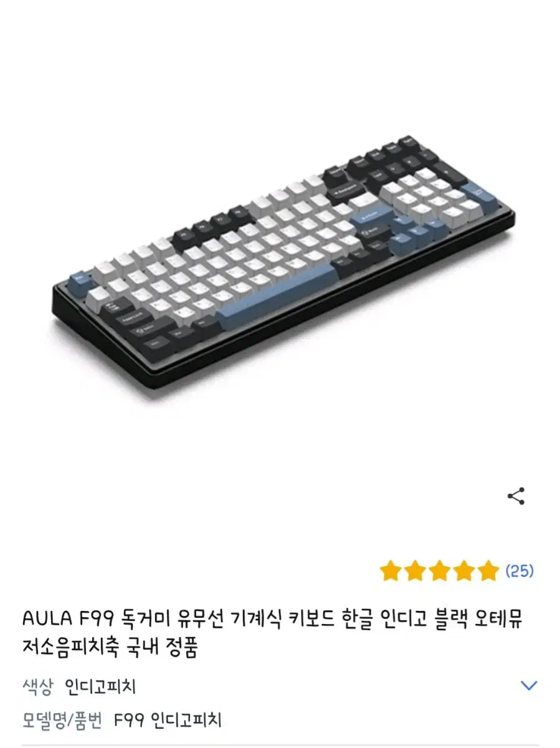Select the 인디고피치 color value
Screen dimensions: 560x748
(x=100, y=687)
